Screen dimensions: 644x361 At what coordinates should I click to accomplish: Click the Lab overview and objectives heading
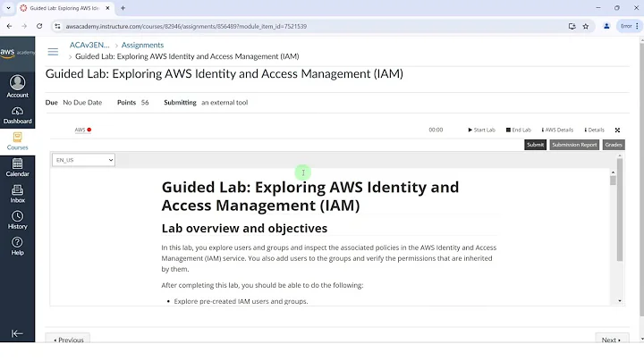244,228
